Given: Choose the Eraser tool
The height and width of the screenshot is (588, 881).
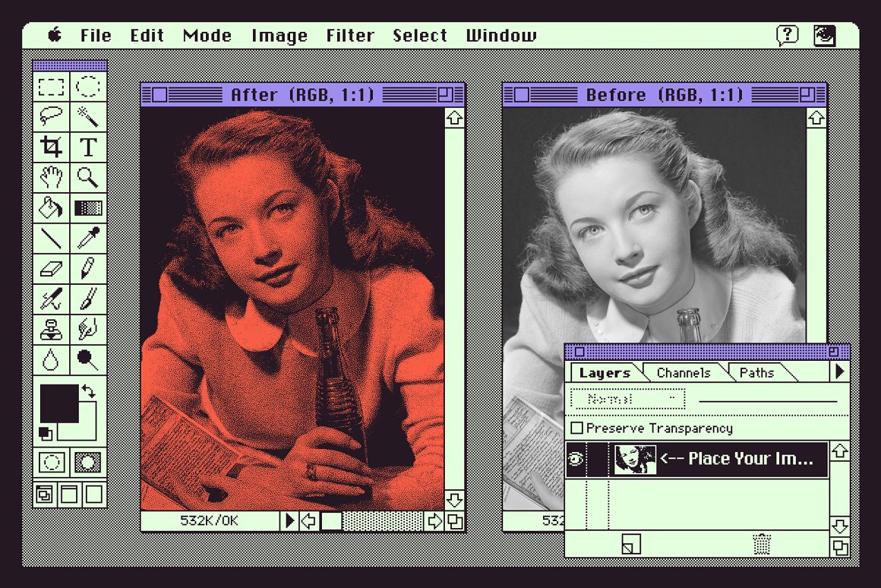Looking at the screenshot, I should (x=51, y=268).
